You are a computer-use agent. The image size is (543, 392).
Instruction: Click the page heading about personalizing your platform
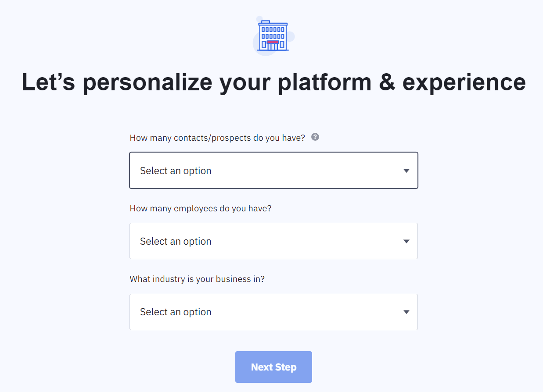click(273, 82)
